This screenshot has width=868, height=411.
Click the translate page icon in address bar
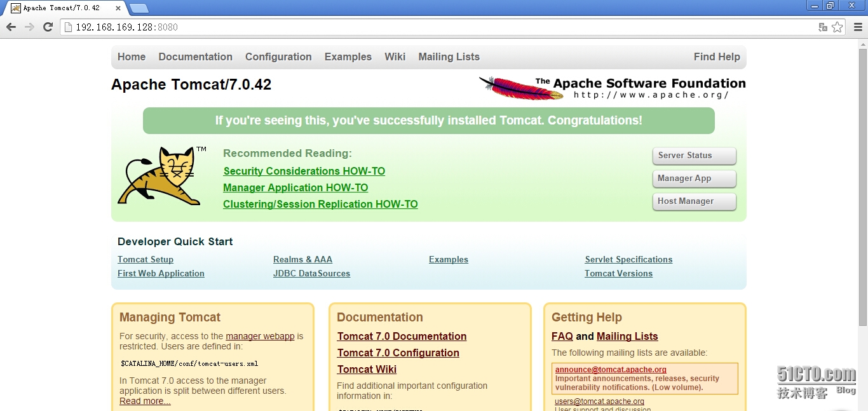pyautogui.click(x=823, y=27)
